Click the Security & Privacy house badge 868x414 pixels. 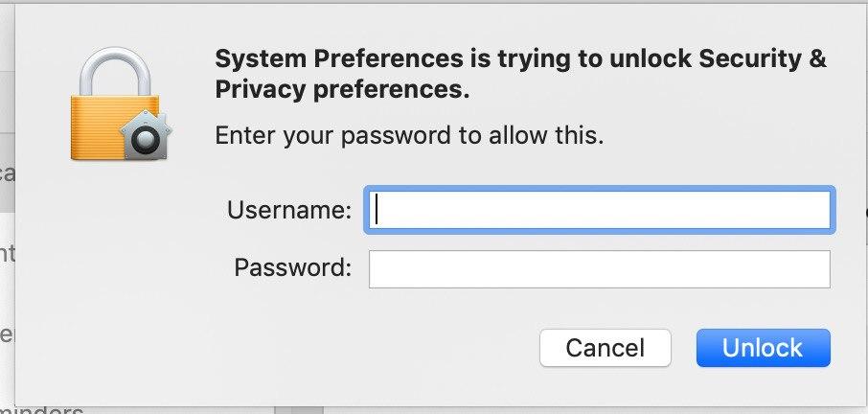click(x=147, y=136)
